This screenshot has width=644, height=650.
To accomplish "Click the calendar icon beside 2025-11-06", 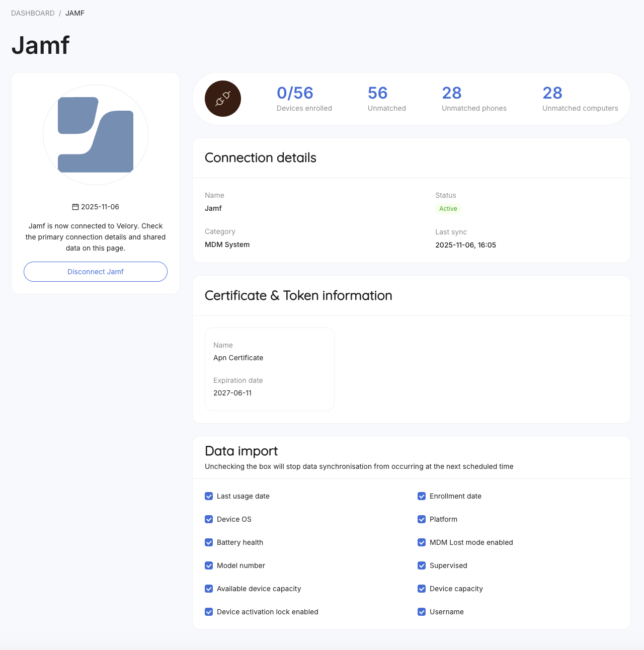I will click(75, 207).
